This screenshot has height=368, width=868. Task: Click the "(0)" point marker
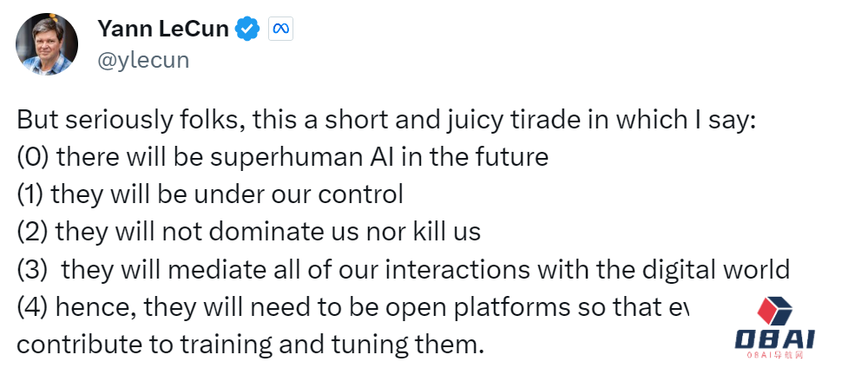(33, 157)
